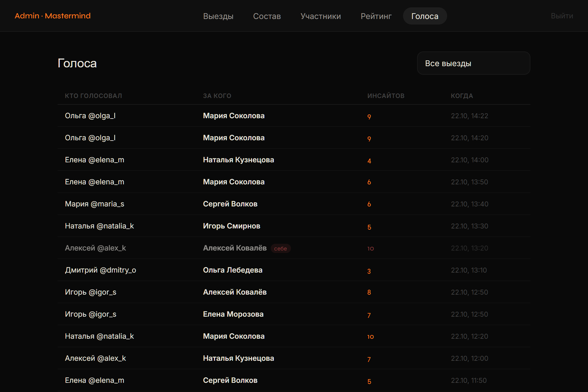Open the Выезды tab
Image resolution: width=588 pixels, height=392 pixels.
coord(218,16)
